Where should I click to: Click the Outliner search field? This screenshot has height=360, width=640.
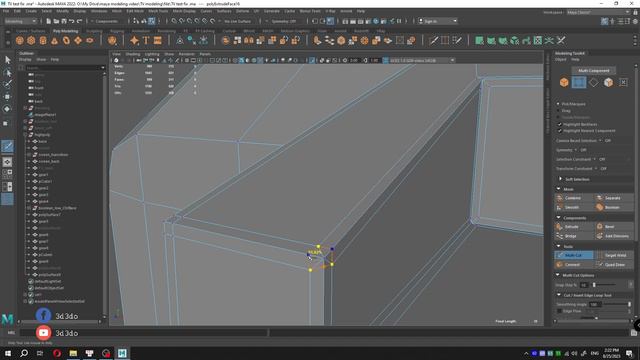64,68
